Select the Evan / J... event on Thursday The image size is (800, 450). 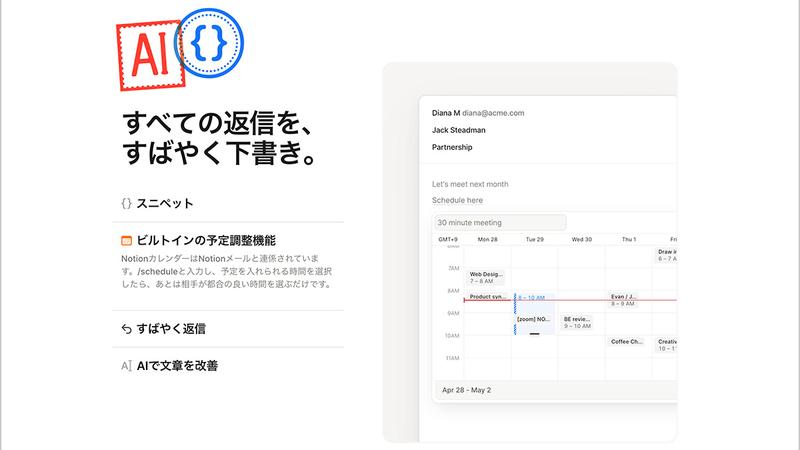pos(623,300)
